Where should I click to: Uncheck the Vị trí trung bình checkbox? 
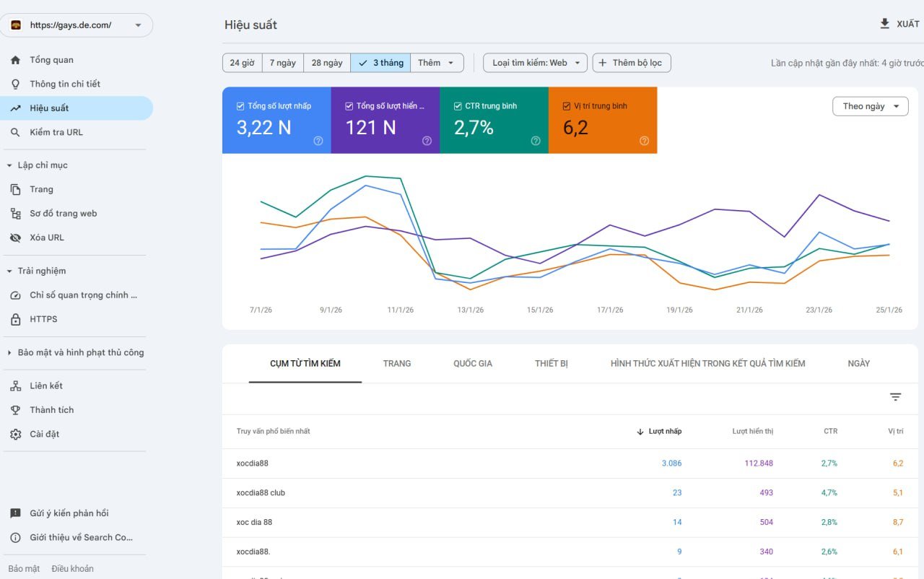point(567,106)
